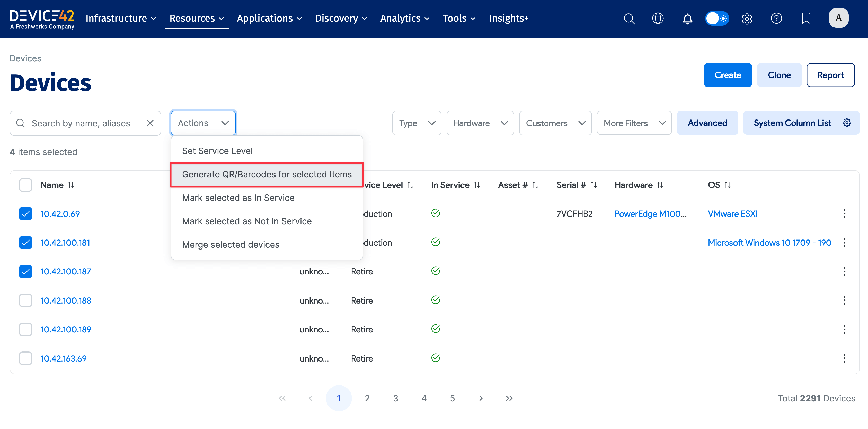Click the Create button

point(728,75)
